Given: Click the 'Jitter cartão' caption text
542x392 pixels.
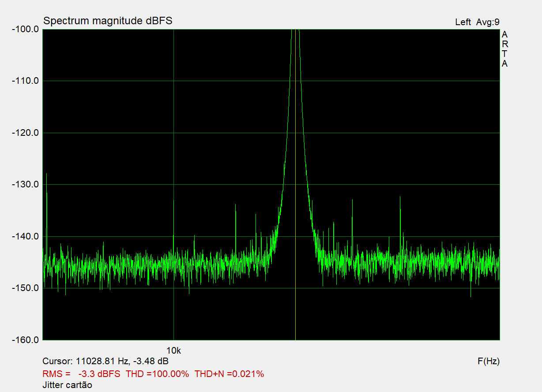Looking at the screenshot, I should pyautogui.click(x=68, y=385).
